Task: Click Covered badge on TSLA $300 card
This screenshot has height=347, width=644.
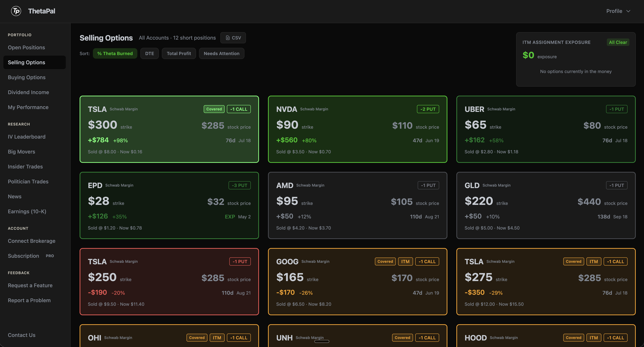Action: pos(214,109)
